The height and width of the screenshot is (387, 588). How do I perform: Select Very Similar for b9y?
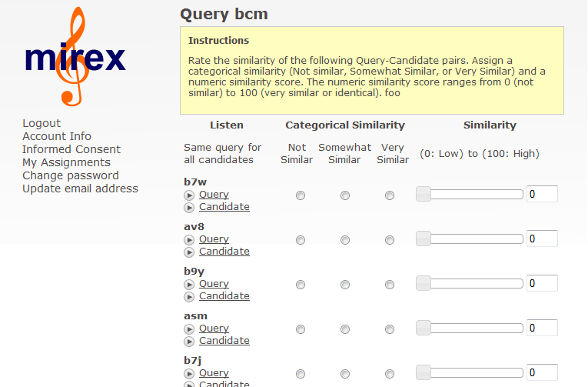390,285
